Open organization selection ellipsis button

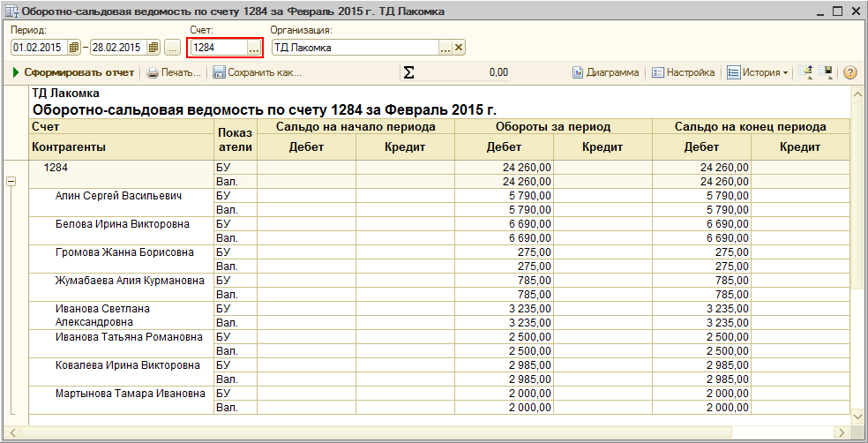[x=445, y=48]
